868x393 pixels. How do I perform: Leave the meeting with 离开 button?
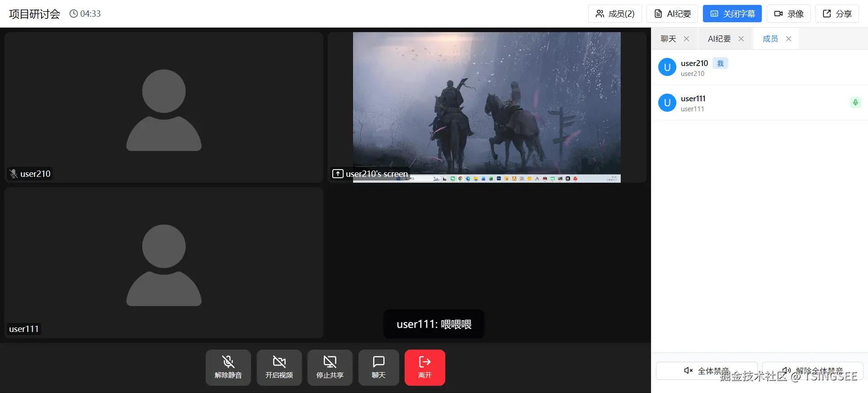(425, 367)
